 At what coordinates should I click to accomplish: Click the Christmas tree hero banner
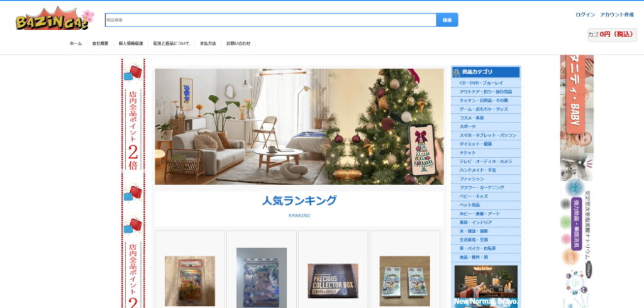(x=299, y=126)
